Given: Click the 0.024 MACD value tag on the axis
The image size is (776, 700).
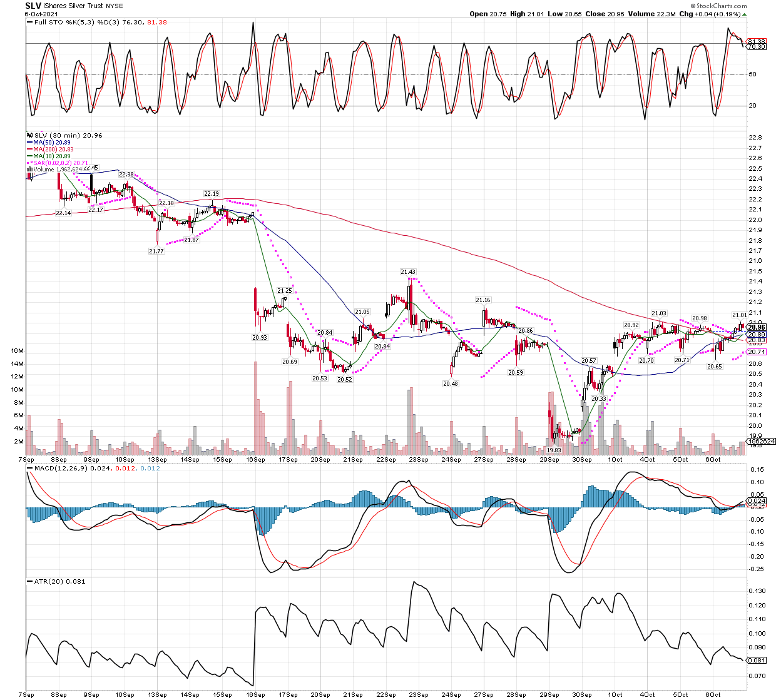Looking at the screenshot, I should [x=757, y=501].
